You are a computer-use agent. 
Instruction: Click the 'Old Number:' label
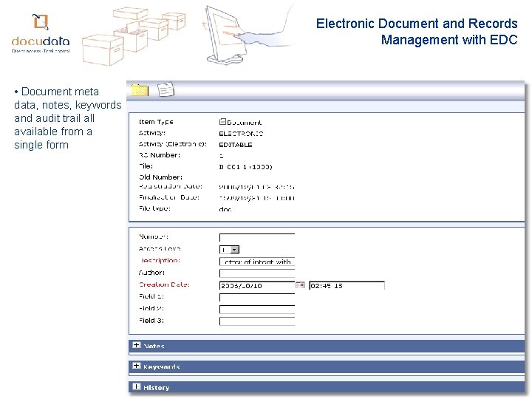160,177
